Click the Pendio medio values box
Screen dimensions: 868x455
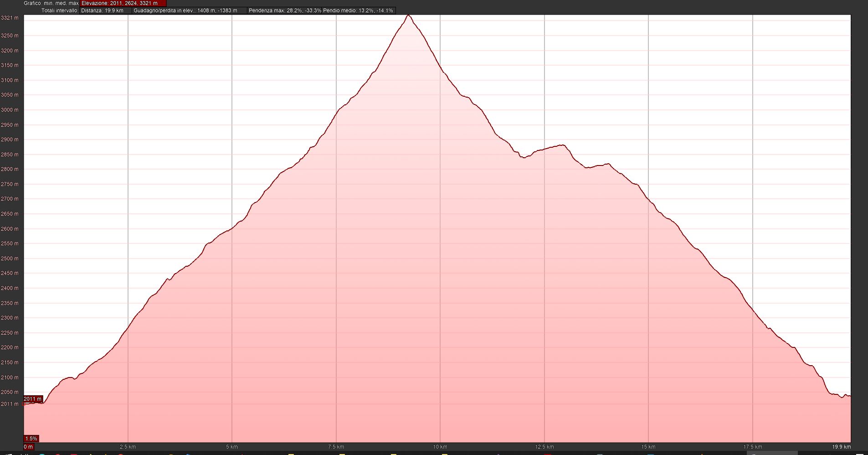[358, 10]
